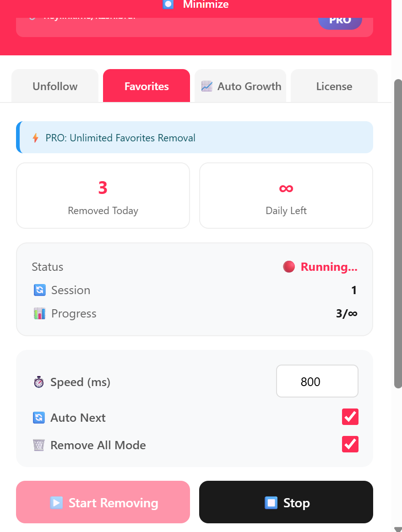Select the Favorites tab
The image size is (402, 532).
pyautogui.click(x=147, y=86)
